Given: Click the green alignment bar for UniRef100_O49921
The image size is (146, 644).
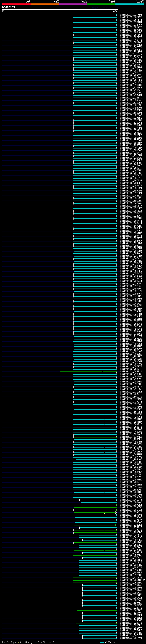Looking at the screenshot, I should [x=88, y=372].
